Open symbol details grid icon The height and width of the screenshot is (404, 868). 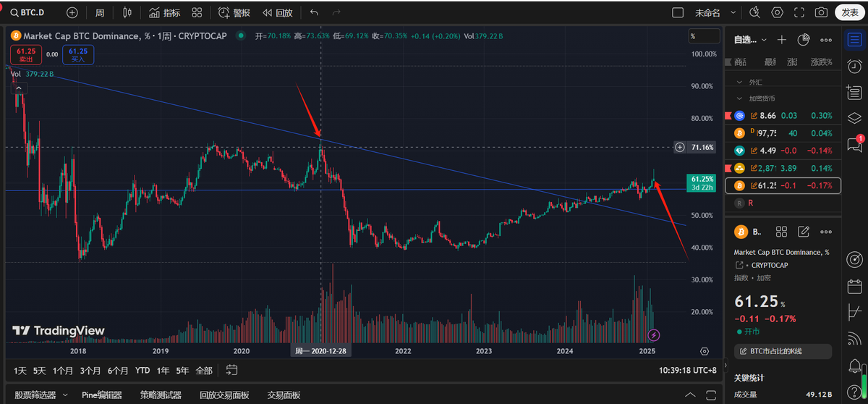coord(781,232)
